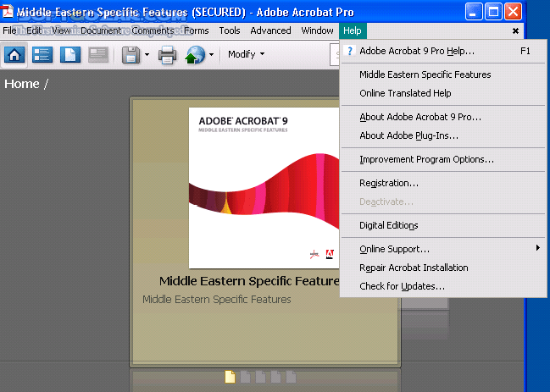
Task: Select the fourth page icon in navigator
Action: [276, 377]
